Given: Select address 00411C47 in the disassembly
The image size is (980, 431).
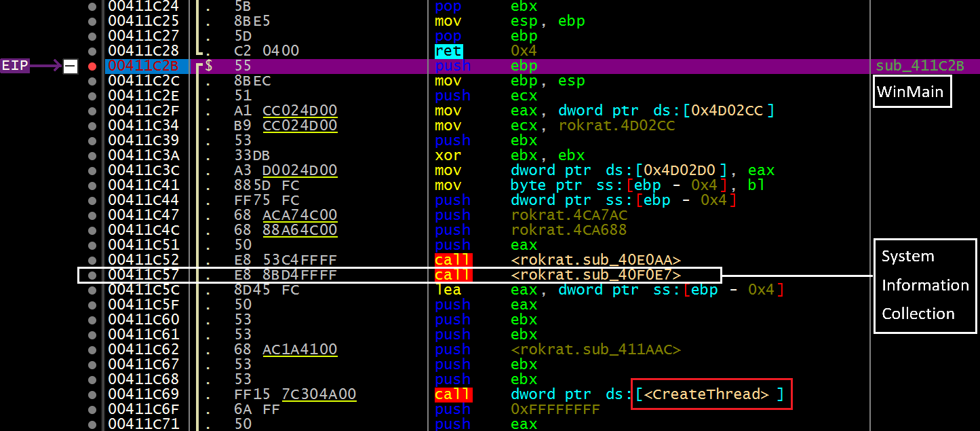Looking at the screenshot, I should [x=143, y=215].
